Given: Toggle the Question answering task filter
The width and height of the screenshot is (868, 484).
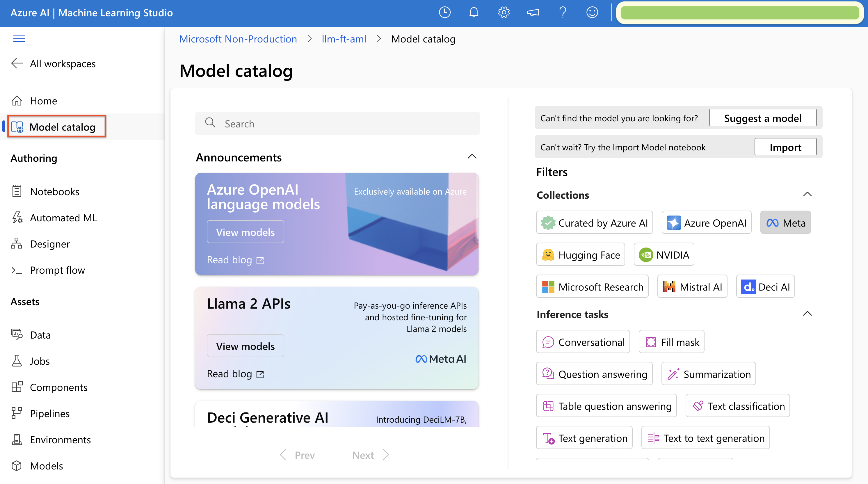Looking at the screenshot, I should pyautogui.click(x=594, y=374).
